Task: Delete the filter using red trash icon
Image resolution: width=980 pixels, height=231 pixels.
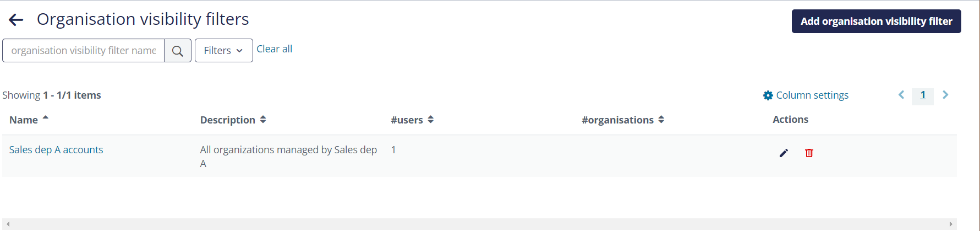Action: point(809,153)
